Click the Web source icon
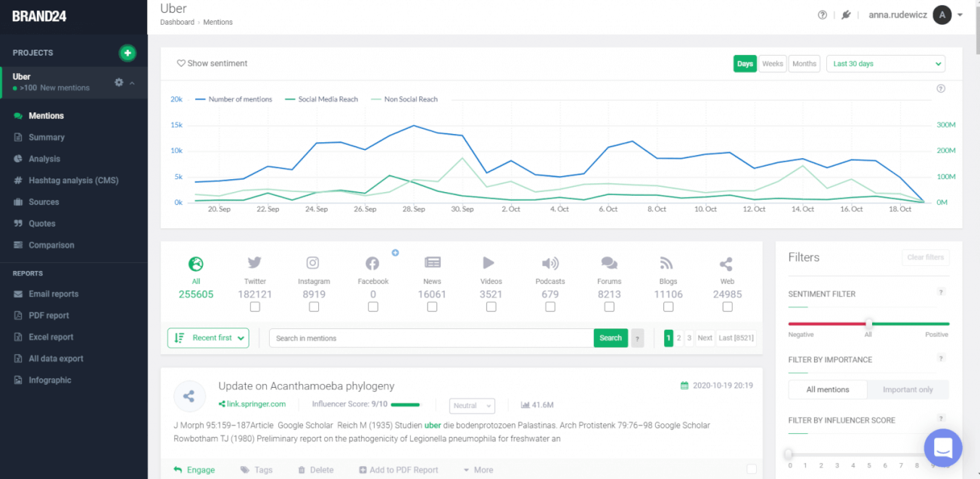The image size is (980, 479). tap(726, 264)
